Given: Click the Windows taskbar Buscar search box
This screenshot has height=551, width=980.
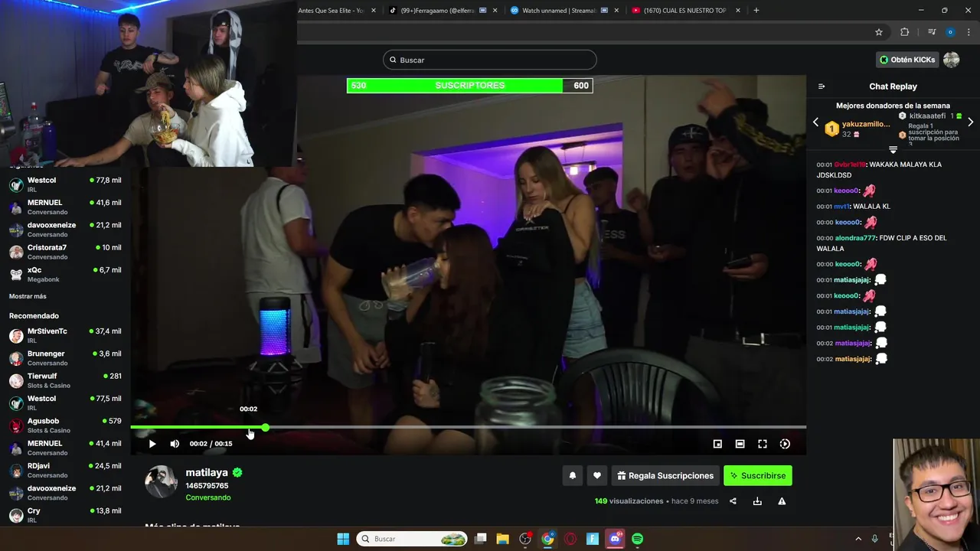Looking at the screenshot, I should coord(412,539).
